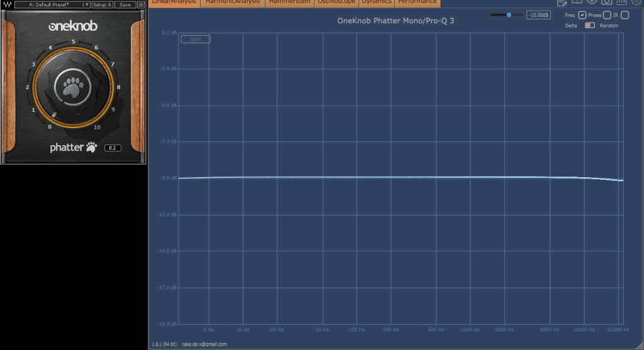Click the notes edit icon
The width and height of the screenshot is (644, 350).
click(562, 3)
